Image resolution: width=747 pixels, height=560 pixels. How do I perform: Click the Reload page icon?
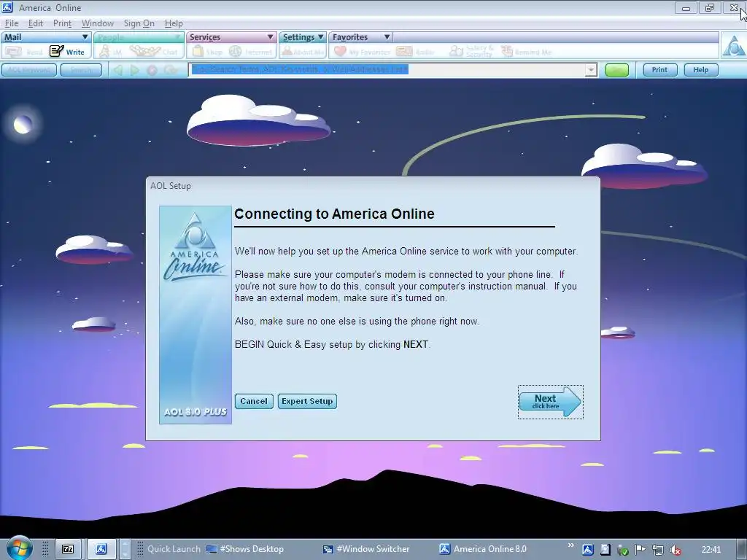[170, 71]
